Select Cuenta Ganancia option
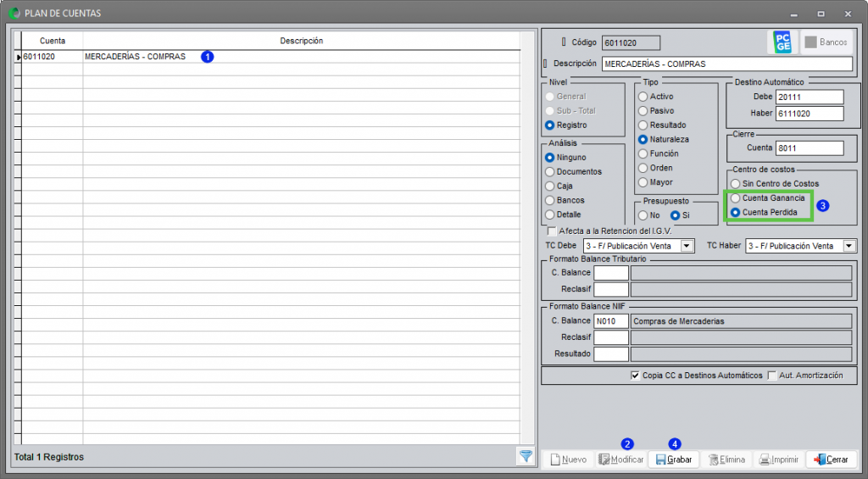The height and width of the screenshot is (479, 868). point(735,198)
